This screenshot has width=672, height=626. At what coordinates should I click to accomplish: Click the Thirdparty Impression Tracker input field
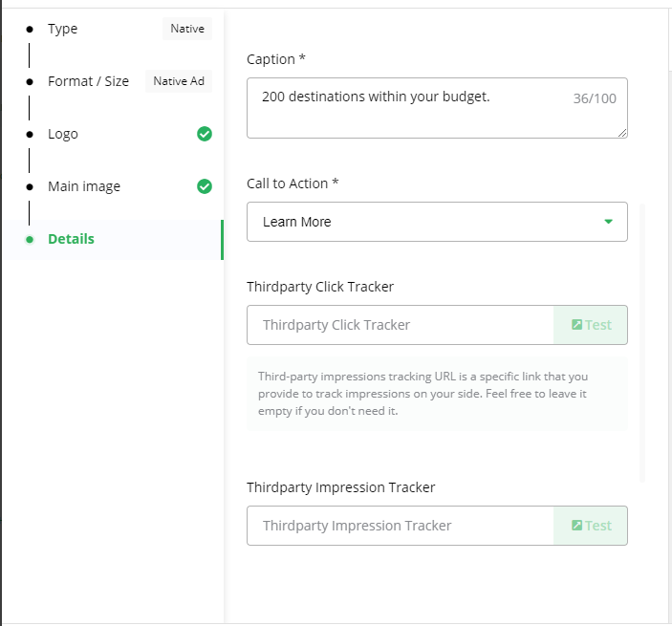click(x=401, y=526)
